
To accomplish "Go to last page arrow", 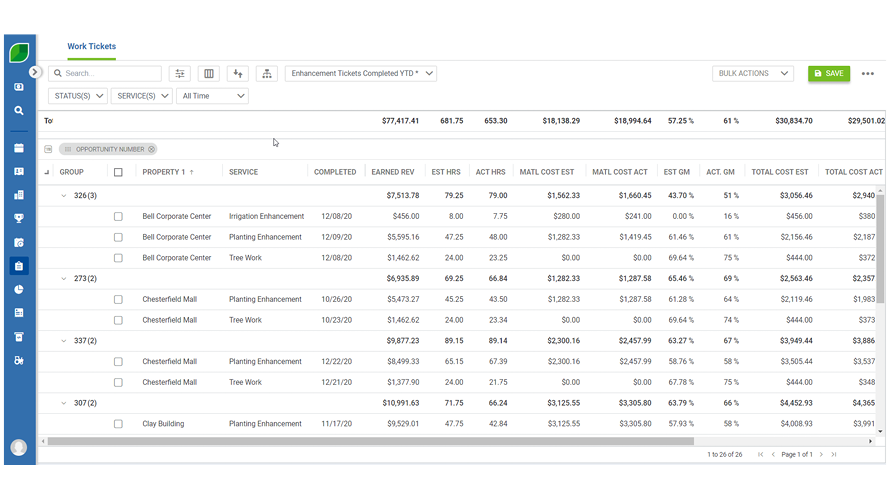I will [834, 455].
